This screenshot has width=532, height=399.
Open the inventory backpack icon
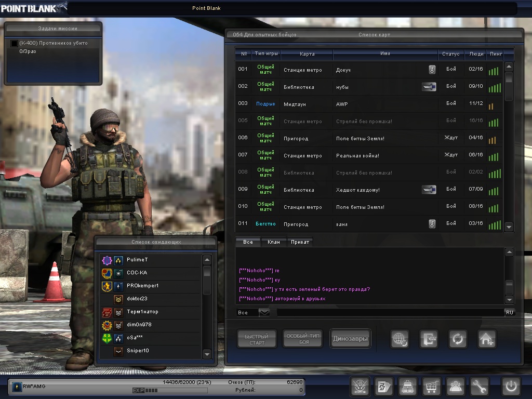pos(408,387)
